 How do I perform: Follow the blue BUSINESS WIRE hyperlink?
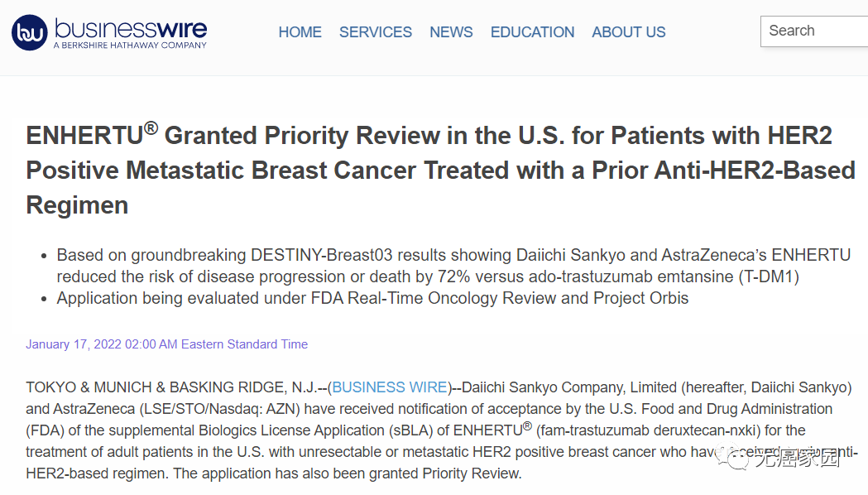(390, 387)
